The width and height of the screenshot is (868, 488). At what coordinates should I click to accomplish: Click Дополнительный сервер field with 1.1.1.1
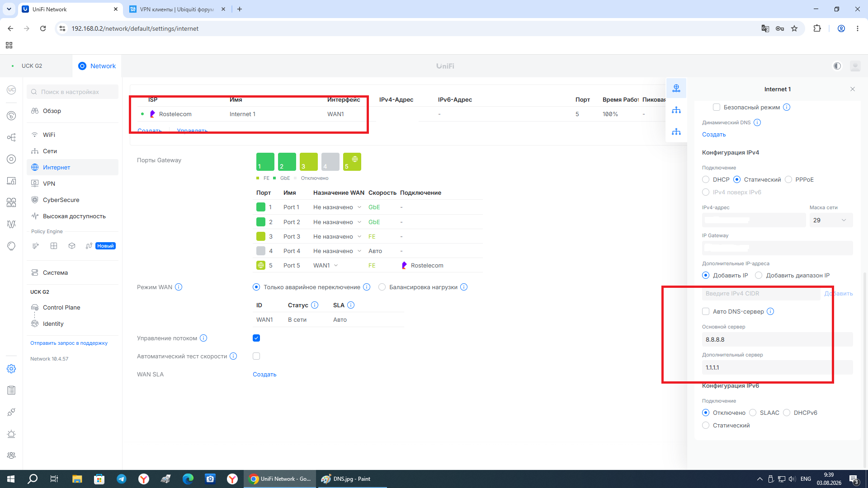778,367
